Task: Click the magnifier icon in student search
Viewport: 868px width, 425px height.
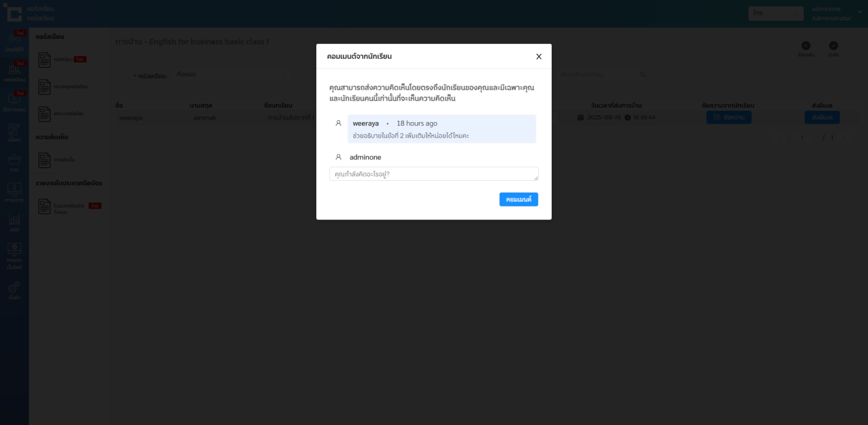Action: pyautogui.click(x=643, y=74)
